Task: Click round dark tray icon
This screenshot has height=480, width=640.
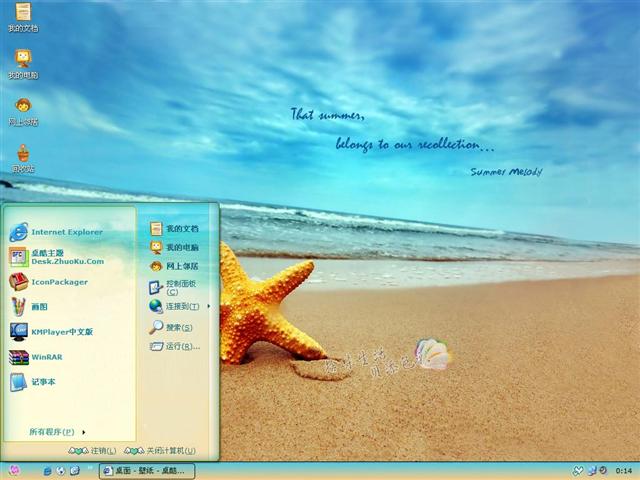Action: tap(603, 471)
